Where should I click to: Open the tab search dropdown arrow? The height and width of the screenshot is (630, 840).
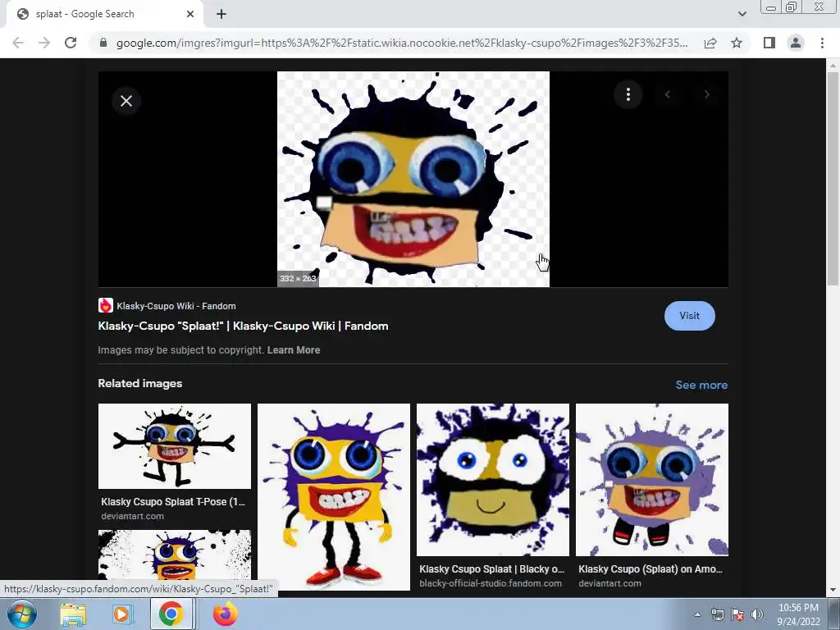(742, 14)
